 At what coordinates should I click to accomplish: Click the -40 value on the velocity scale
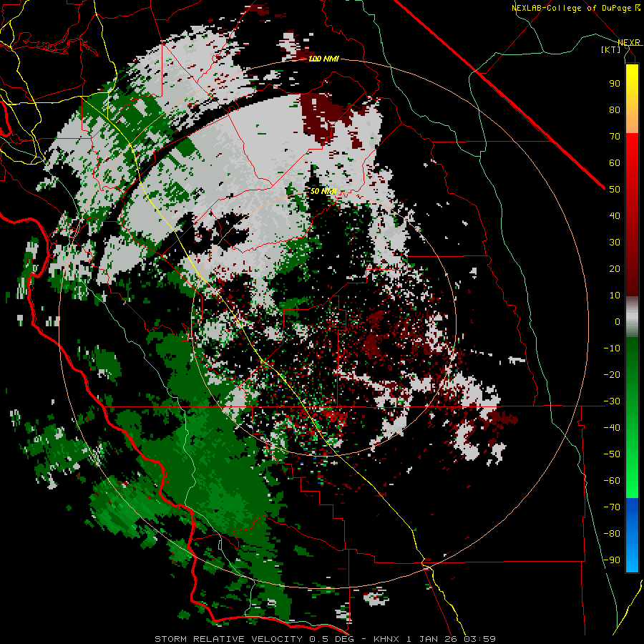pos(612,428)
